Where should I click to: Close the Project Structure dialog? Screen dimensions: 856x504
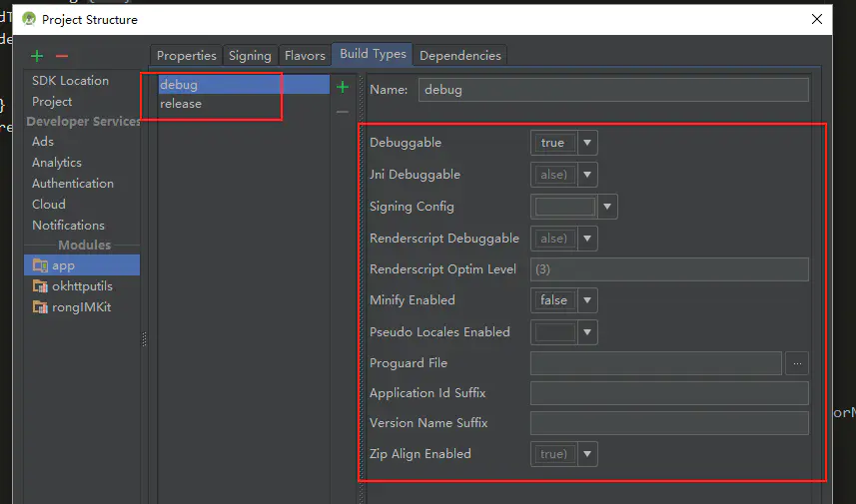(x=817, y=19)
